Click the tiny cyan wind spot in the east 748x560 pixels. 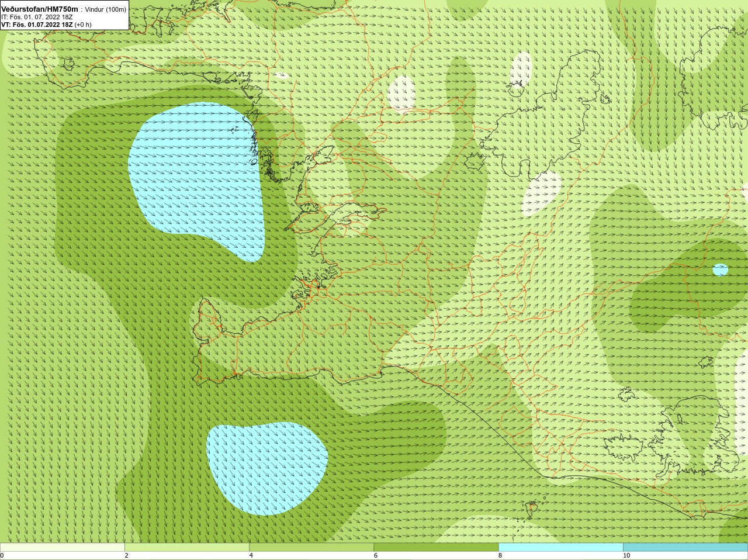tap(721, 269)
